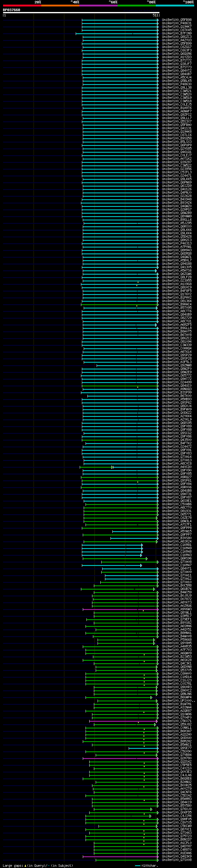Select hit UniRef100_Q6RS96
The width and height of the screenshot is (197, 868).
click(177, 558)
